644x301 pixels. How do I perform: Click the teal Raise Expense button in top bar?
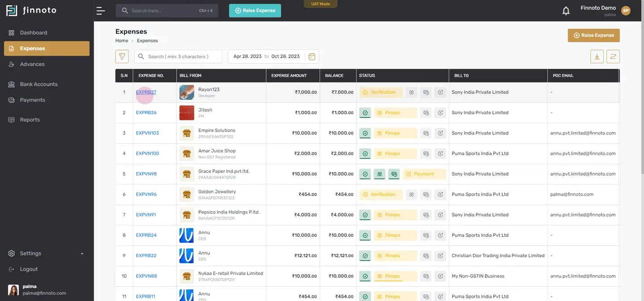pos(255,11)
